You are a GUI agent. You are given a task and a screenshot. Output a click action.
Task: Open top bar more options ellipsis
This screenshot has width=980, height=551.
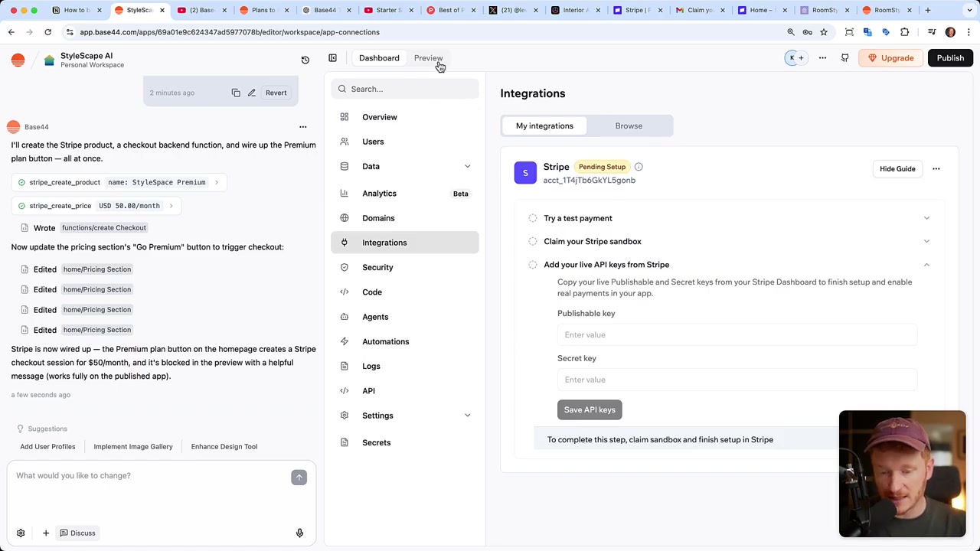tap(822, 58)
